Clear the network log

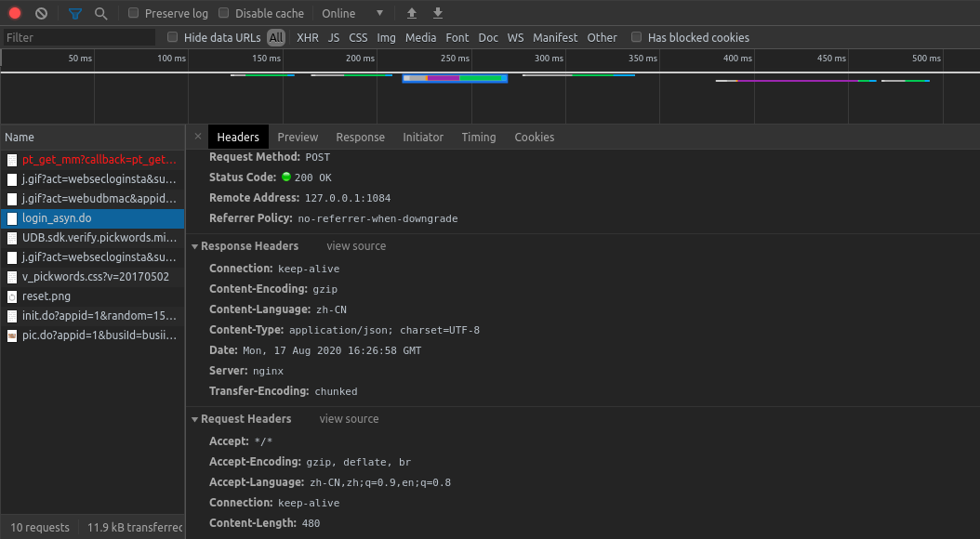41,13
